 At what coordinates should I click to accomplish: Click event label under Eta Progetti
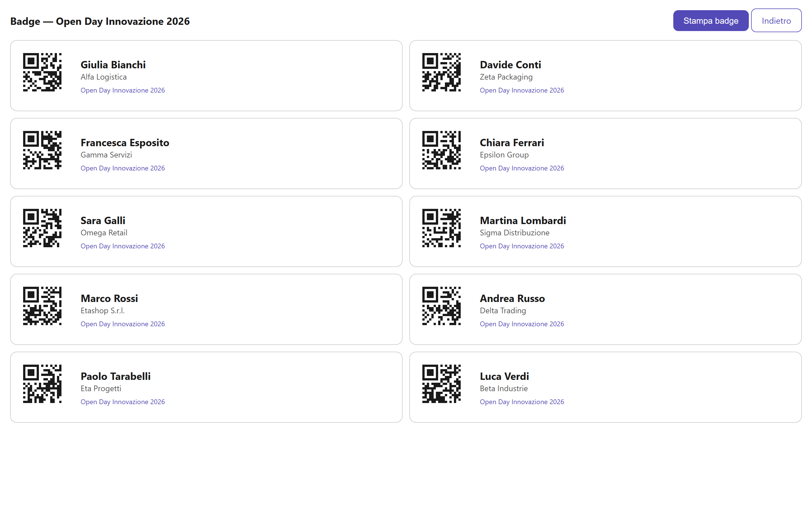tap(122, 402)
